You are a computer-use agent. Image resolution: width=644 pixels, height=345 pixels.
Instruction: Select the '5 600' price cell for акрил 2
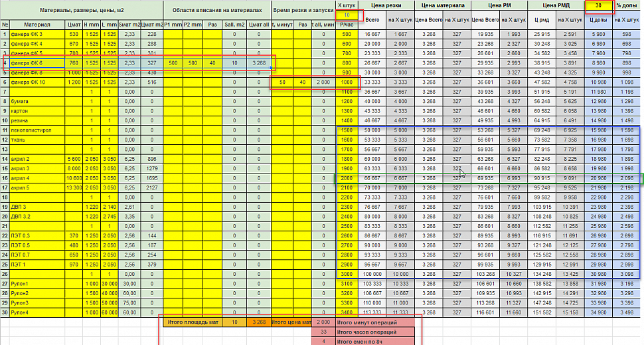tap(74, 159)
